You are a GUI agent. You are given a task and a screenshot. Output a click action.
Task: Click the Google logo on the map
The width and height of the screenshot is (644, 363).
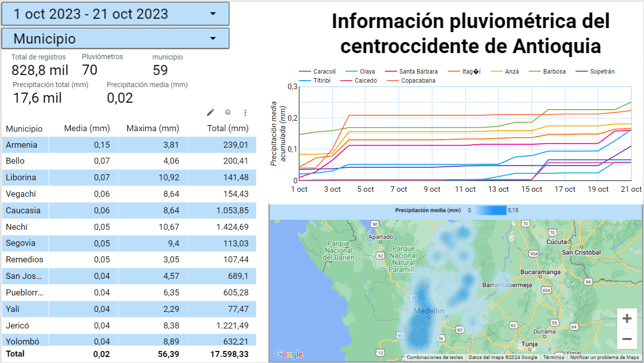(x=289, y=354)
